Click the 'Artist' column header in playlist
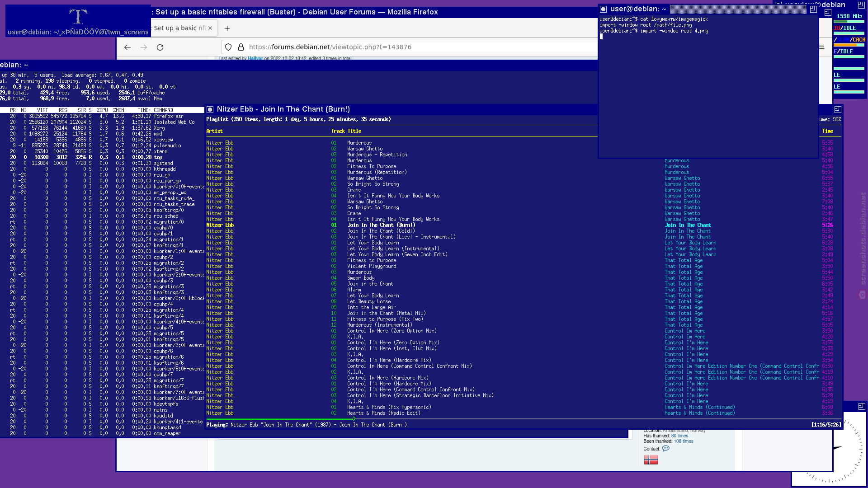 click(214, 131)
